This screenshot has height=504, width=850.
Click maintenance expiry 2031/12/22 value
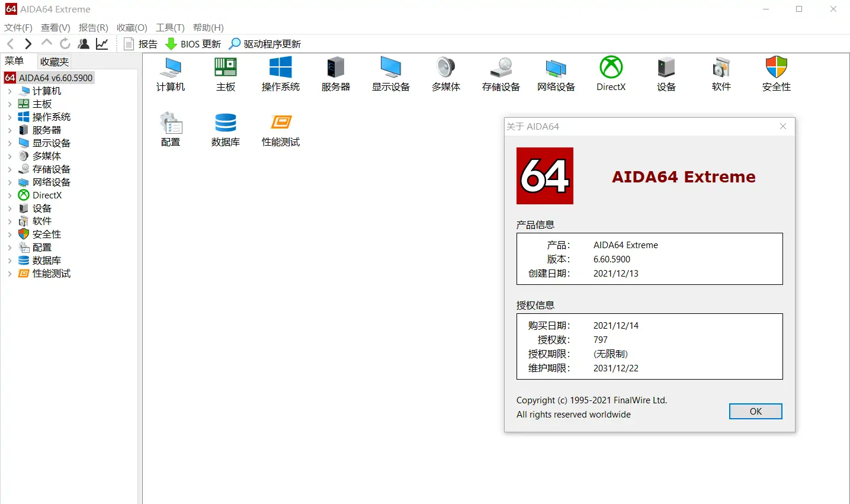coord(616,368)
